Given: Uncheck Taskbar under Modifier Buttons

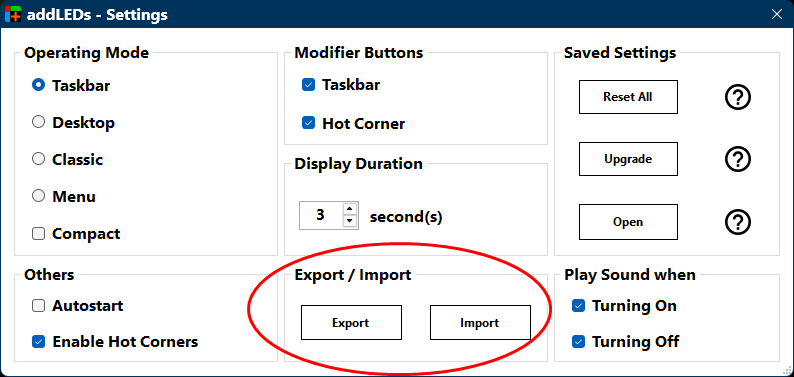Looking at the screenshot, I should [308, 85].
